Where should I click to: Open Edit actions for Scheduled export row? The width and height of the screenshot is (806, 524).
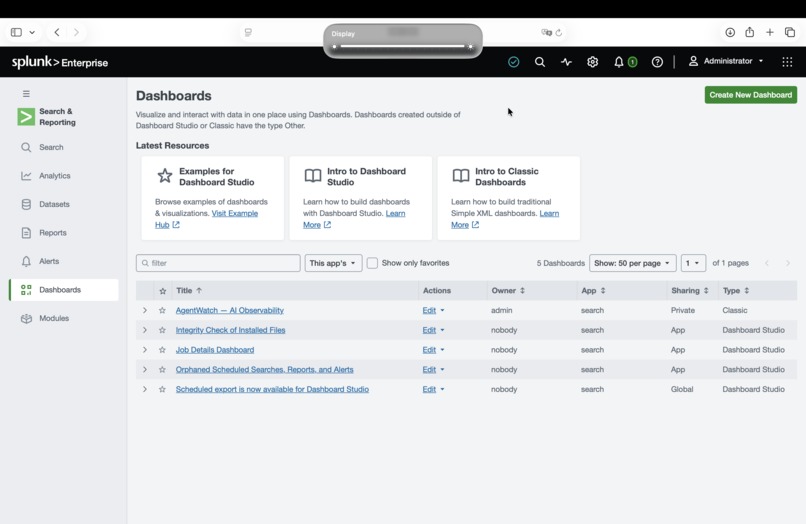tap(433, 389)
